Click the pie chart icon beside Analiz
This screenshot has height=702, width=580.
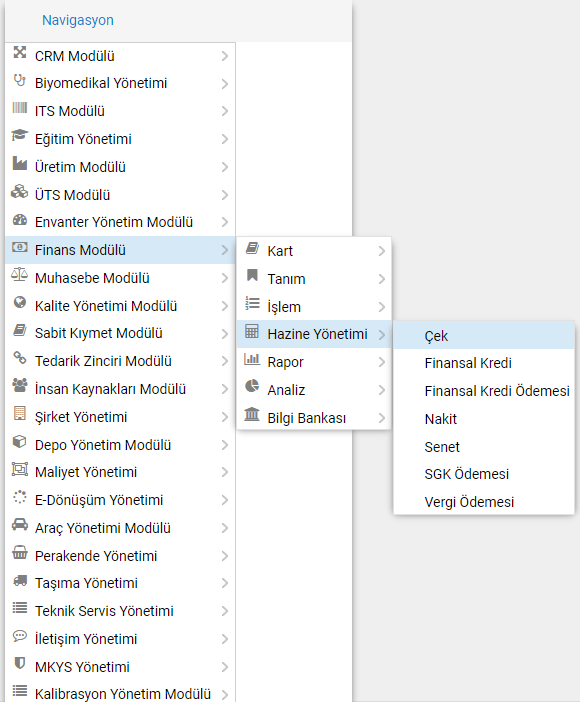(252, 386)
